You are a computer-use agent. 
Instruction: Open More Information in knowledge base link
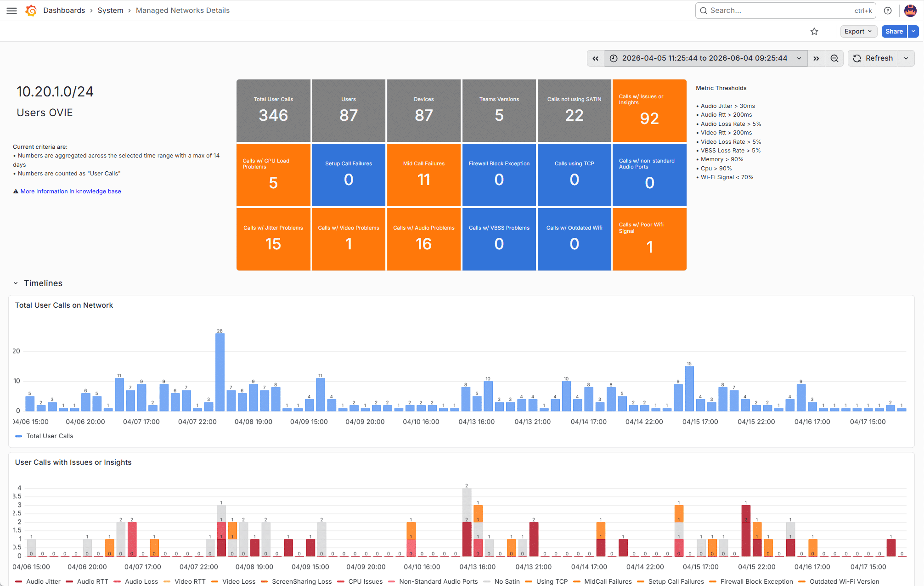click(71, 192)
